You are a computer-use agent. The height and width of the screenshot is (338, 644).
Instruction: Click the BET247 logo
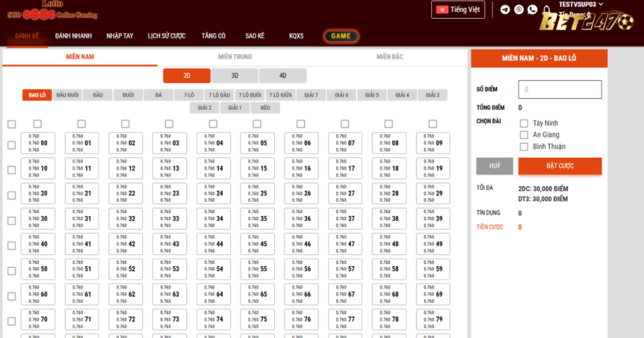point(586,21)
